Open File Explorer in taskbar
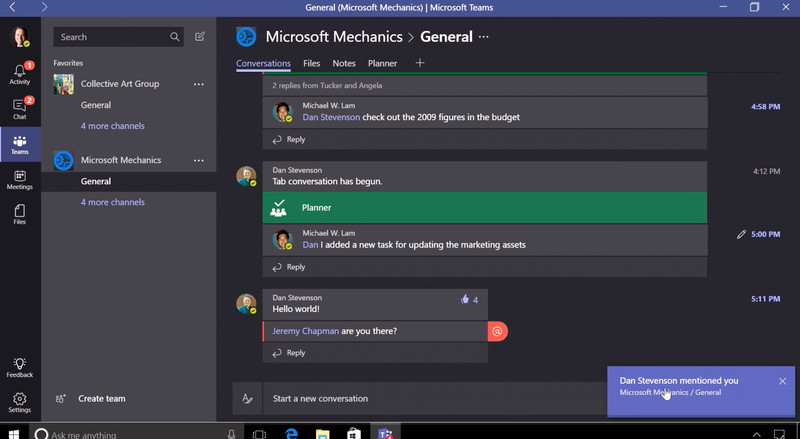 (322, 433)
